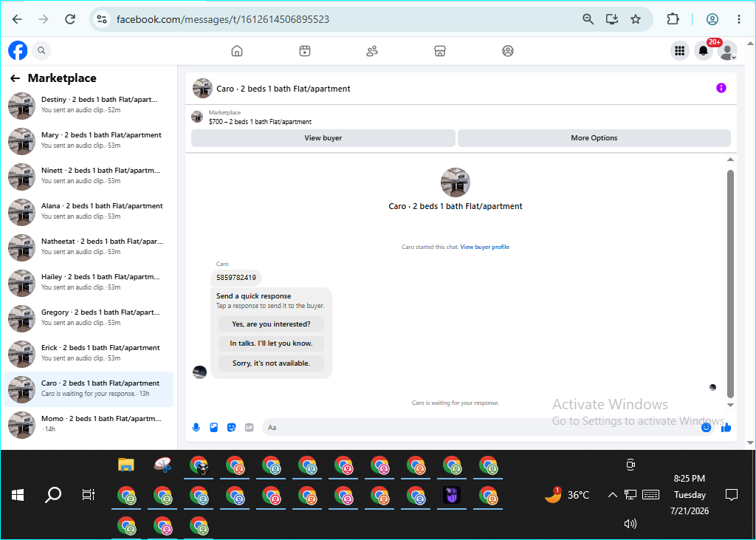Select Caro's conversation in list
756x540 pixels.
coord(89,389)
